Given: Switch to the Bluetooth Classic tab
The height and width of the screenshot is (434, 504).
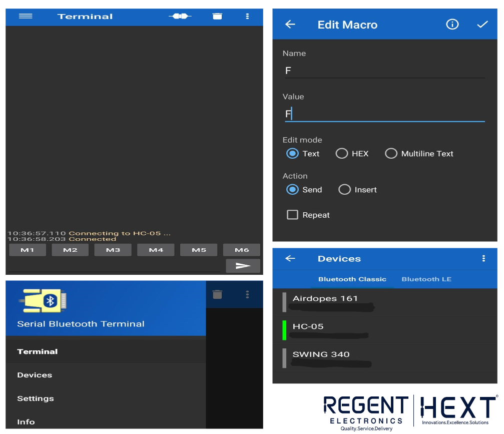Looking at the screenshot, I should click(x=352, y=279).
